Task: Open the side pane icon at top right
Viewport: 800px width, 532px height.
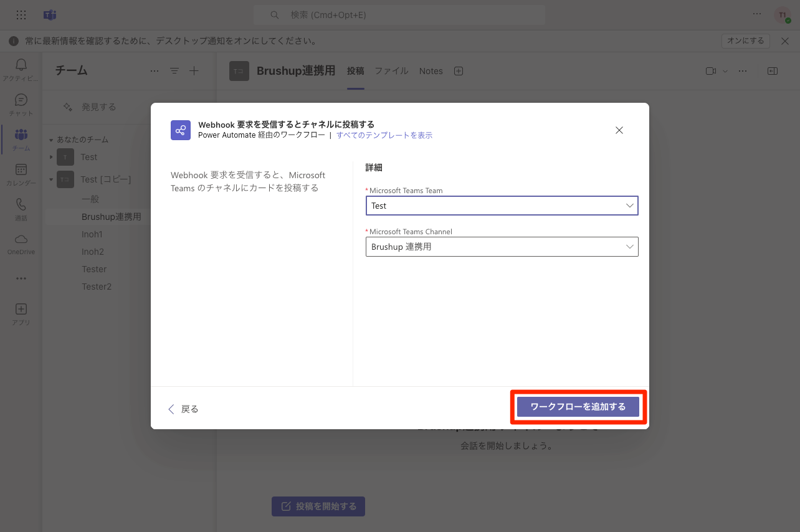Action: tap(773, 71)
